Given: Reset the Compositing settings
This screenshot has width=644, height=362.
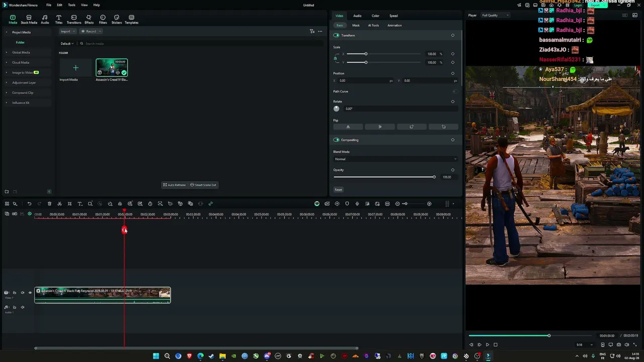Looking at the screenshot, I should pyautogui.click(x=339, y=190).
